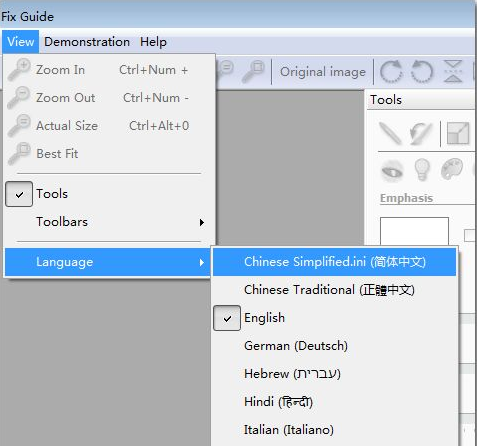Open the Demonstration menu
The width and height of the screenshot is (477, 446).
(87, 42)
